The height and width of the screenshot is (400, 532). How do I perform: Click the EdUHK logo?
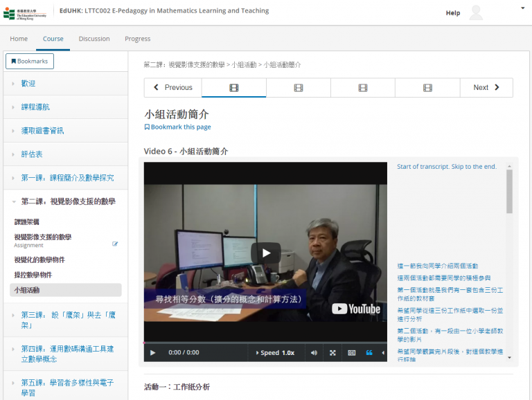pos(24,13)
